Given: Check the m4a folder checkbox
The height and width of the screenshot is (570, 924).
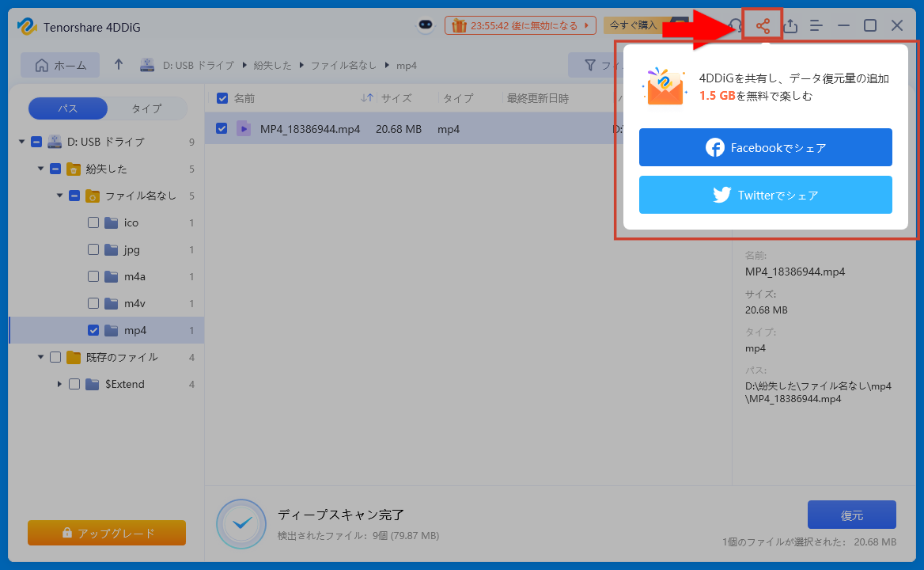Looking at the screenshot, I should pyautogui.click(x=93, y=276).
